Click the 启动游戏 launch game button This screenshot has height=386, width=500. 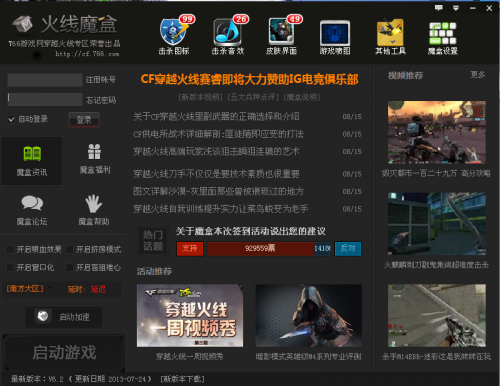click(x=64, y=353)
